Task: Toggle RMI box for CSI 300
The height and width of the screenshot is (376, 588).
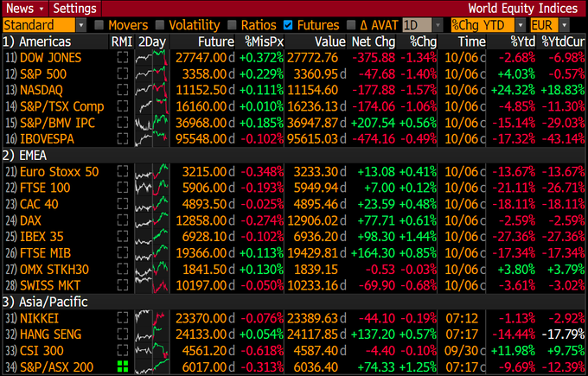Action: point(123,351)
